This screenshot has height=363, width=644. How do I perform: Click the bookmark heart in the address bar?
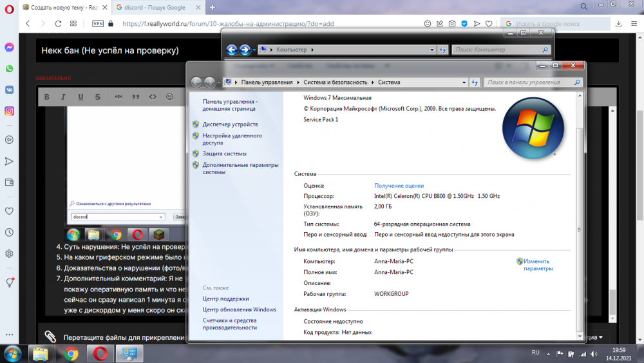click(489, 24)
